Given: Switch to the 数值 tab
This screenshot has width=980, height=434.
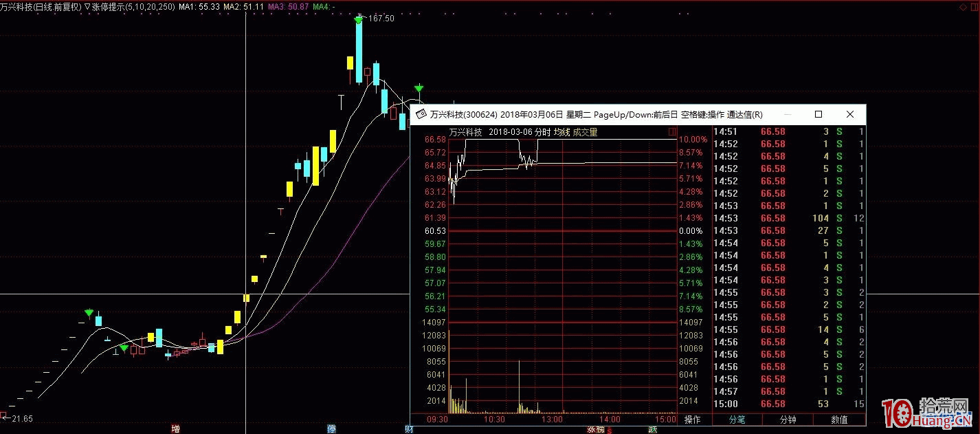Looking at the screenshot, I should [839, 420].
